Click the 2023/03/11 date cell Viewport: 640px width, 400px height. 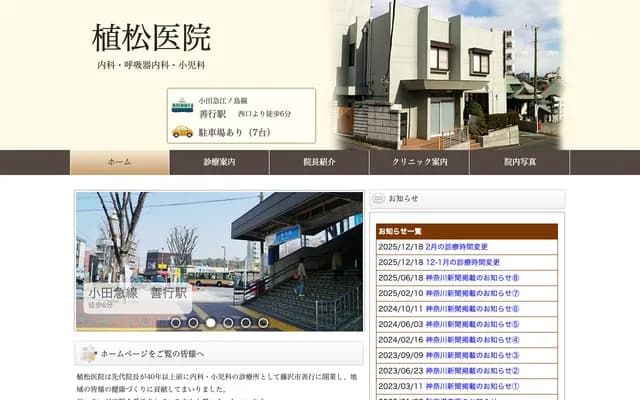[x=401, y=387]
